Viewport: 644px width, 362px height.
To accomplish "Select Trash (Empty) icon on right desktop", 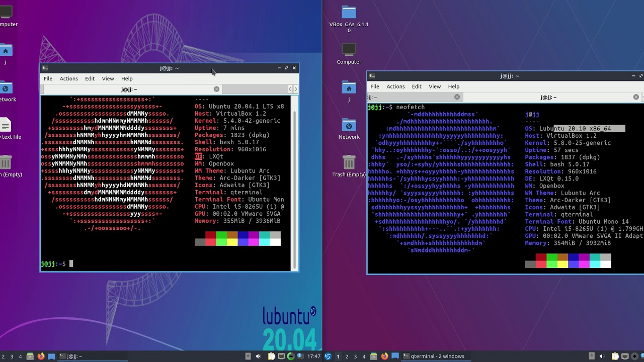I will click(349, 166).
